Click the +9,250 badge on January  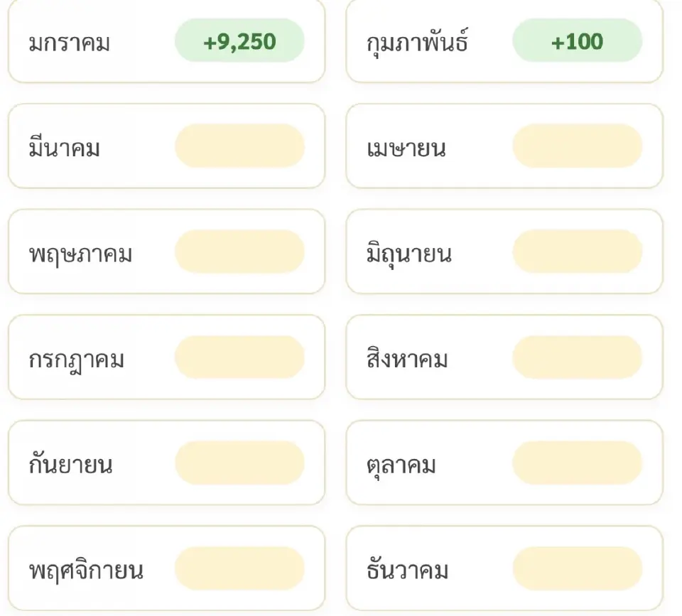(240, 41)
